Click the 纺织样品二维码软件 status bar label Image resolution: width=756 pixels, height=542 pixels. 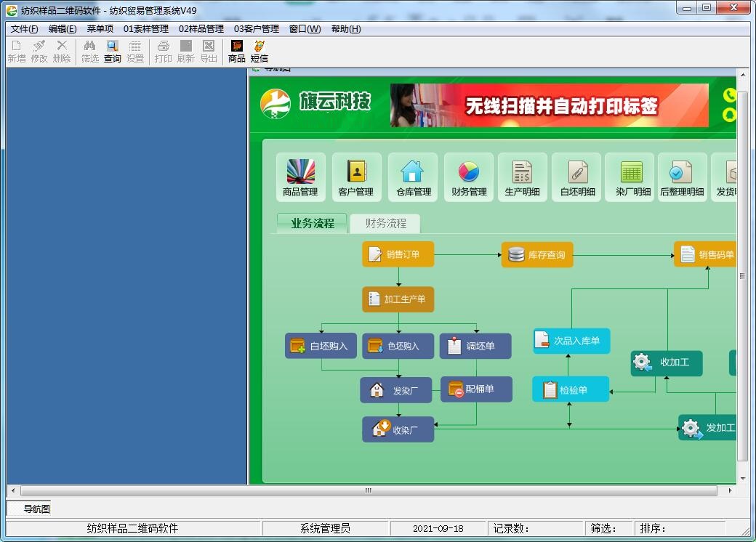[x=133, y=528]
